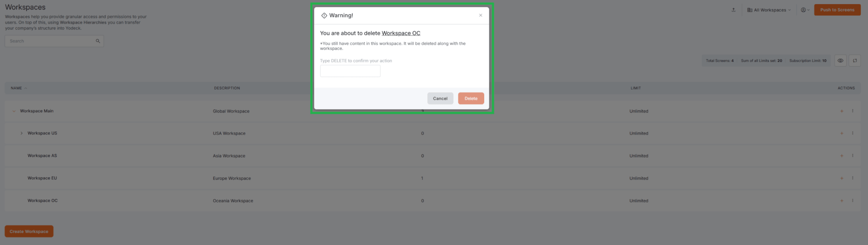Open three-dot menu for Workspace EU
The height and width of the screenshot is (245, 868).
tap(853, 178)
